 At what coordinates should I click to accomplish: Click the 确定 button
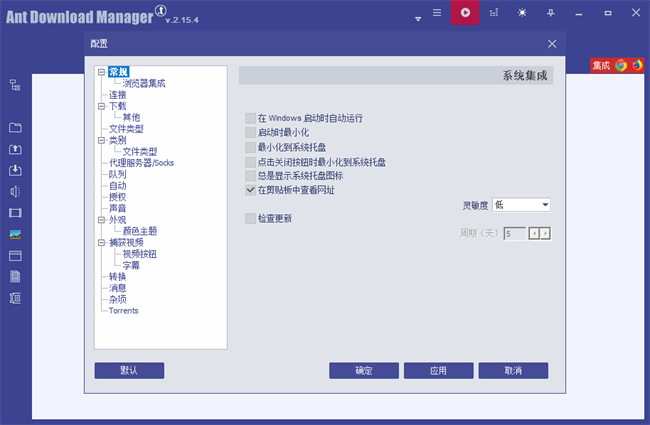pyautogui.click(x=363, y=370)
